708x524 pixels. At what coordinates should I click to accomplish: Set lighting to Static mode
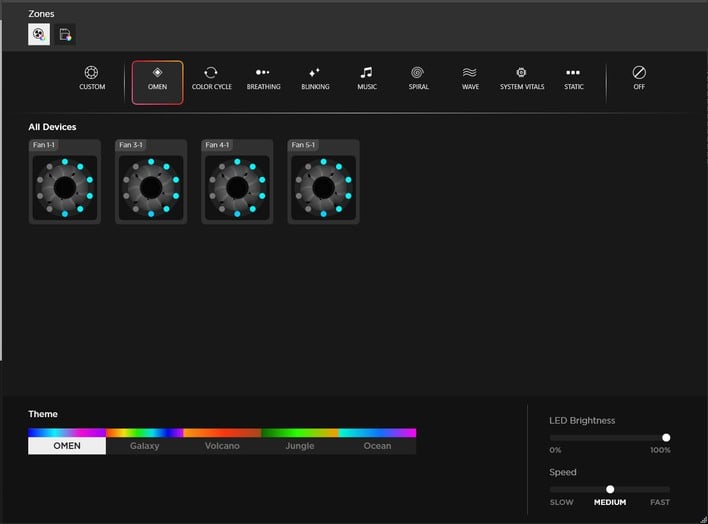point(573,78)
